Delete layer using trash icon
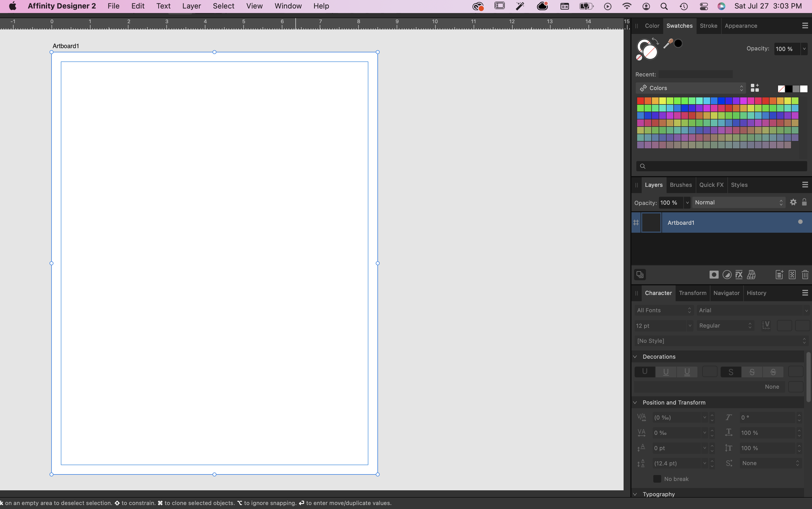Screen dimensions: 812x509 (x=805, y=275)
